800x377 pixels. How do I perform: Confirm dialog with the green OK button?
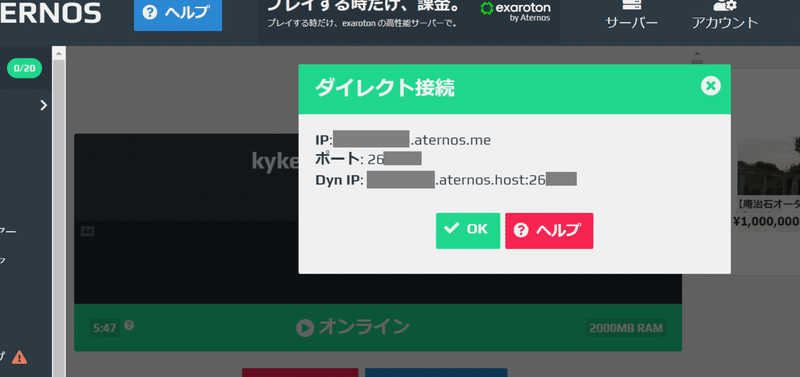(468, 231)
